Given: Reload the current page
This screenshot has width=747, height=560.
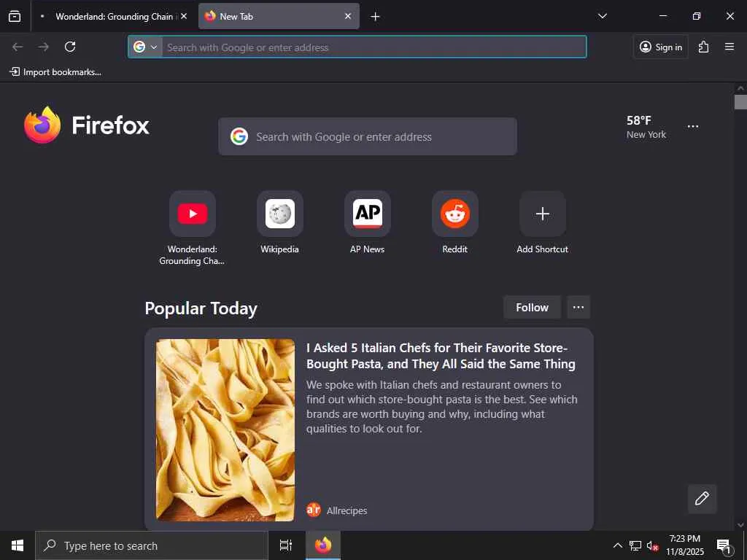Looking at the screenshot, I should click(x=70, y=47).
